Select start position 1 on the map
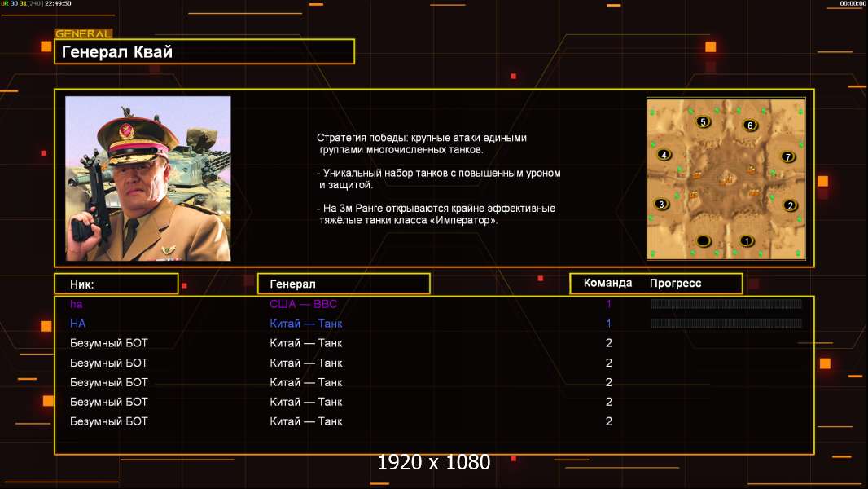 (x=746, y=241)
